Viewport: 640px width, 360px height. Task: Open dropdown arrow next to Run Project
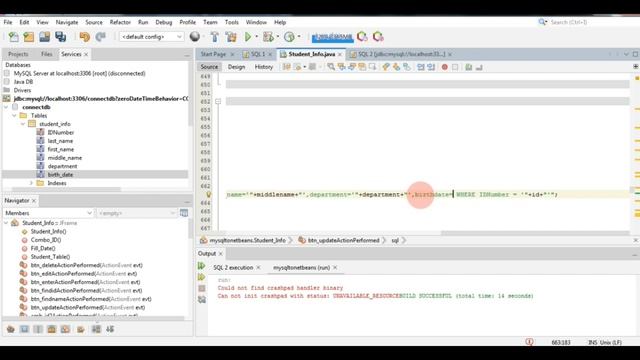tap(257, 37)
